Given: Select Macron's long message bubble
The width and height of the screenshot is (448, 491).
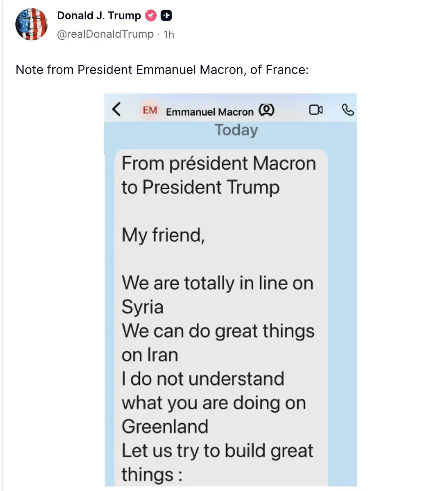Looking at the screenshot, I should [x=221, y=308].
